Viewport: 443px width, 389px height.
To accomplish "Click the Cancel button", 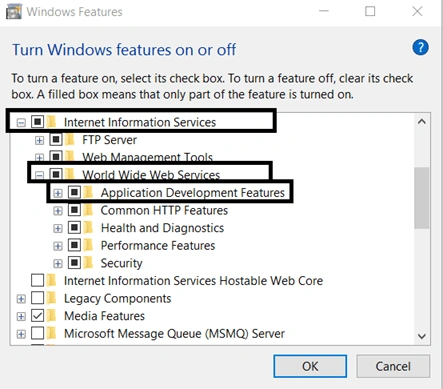I will point(393,366).
